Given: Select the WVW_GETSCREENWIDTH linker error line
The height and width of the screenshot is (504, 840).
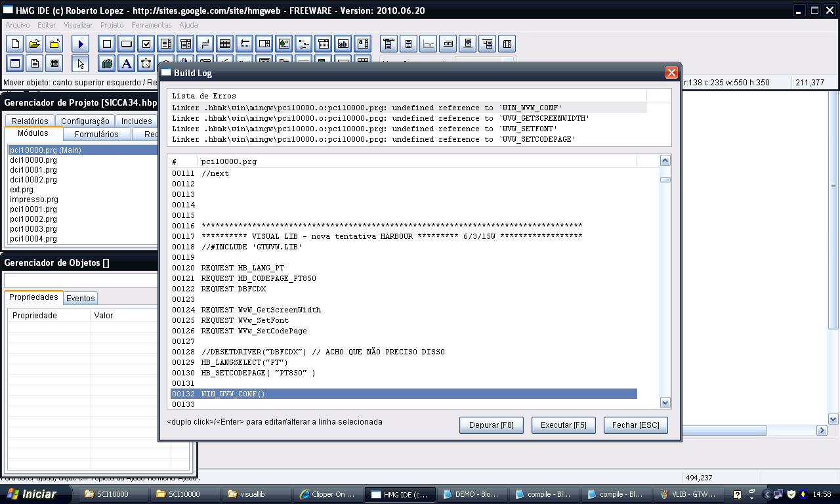Looking at the screenshot, I should (x=381, y=118).
